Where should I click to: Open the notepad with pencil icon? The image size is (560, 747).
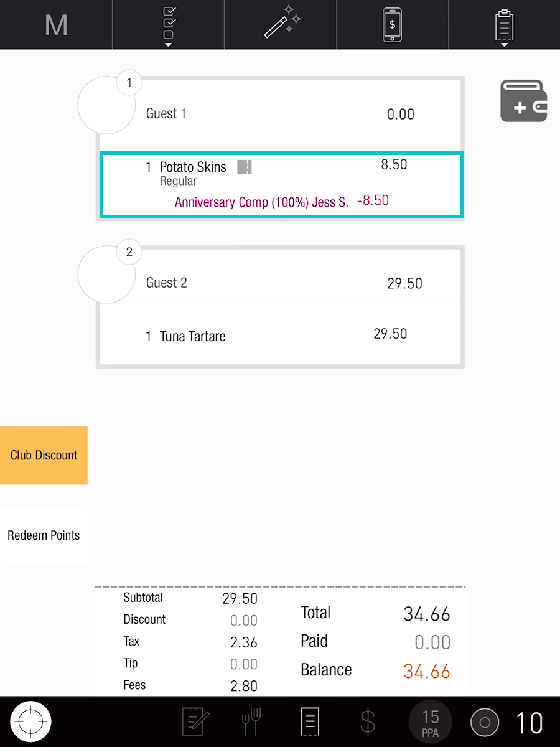(197, 722)
